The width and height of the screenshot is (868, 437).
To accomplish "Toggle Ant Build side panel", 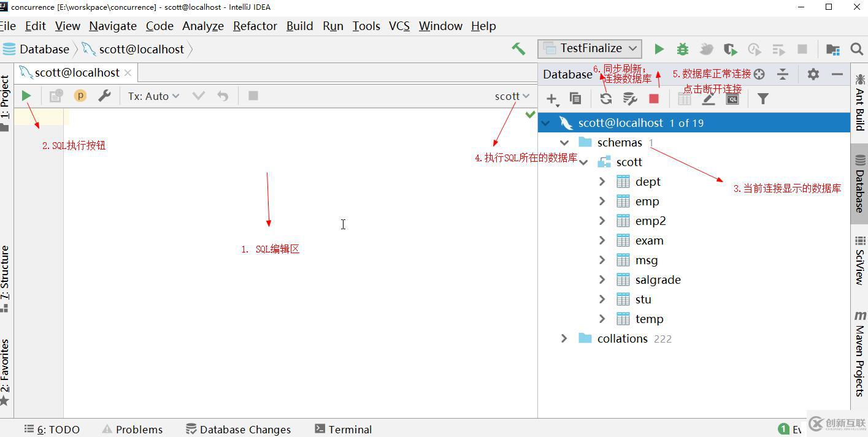I will [x=860, y=102].
